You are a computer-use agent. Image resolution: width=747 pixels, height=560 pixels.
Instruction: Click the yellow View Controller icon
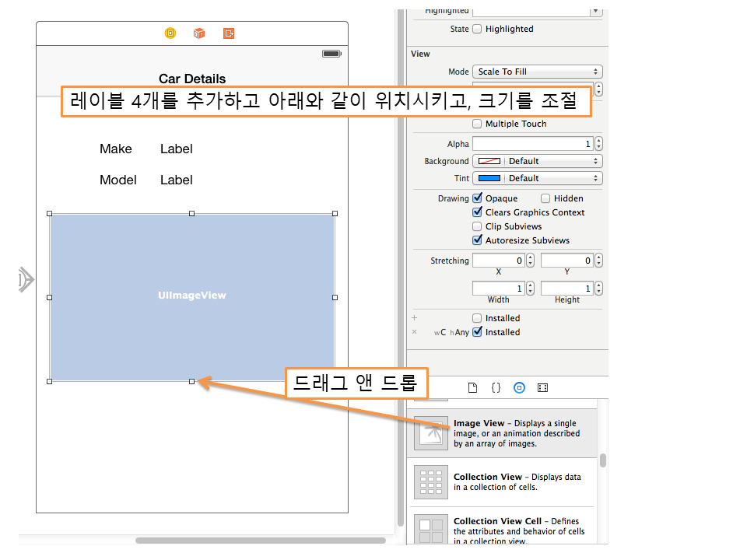[170, 33]
